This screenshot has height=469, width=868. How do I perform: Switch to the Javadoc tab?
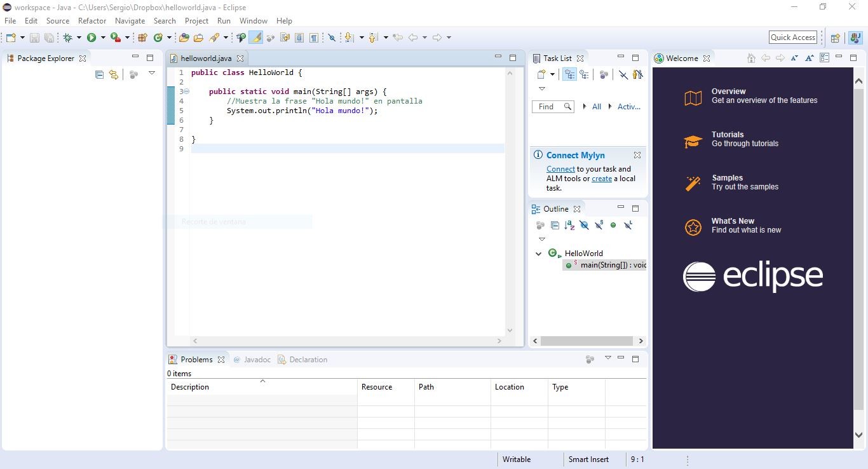[x=257, y=360]
